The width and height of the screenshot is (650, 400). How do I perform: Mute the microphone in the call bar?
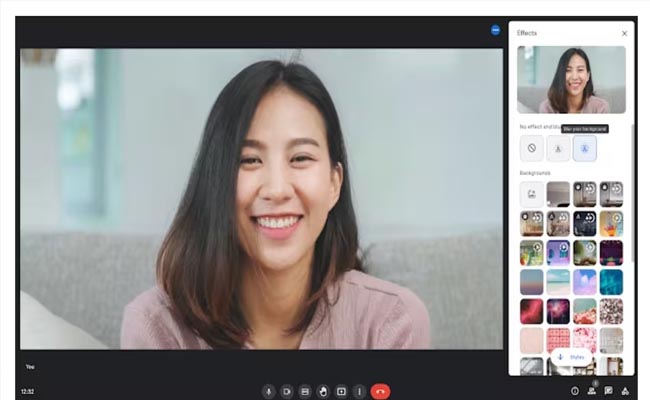click(x=269, y=391)
